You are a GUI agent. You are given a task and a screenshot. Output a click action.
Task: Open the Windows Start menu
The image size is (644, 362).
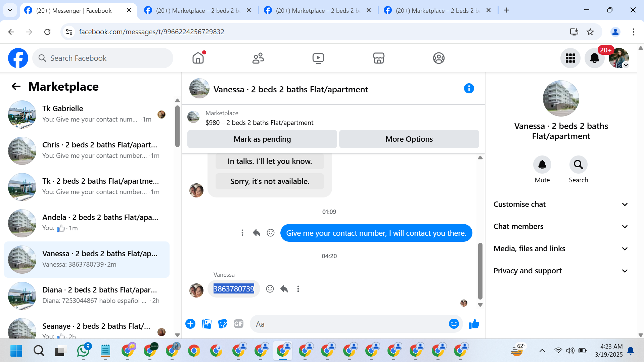click(16, 351)
